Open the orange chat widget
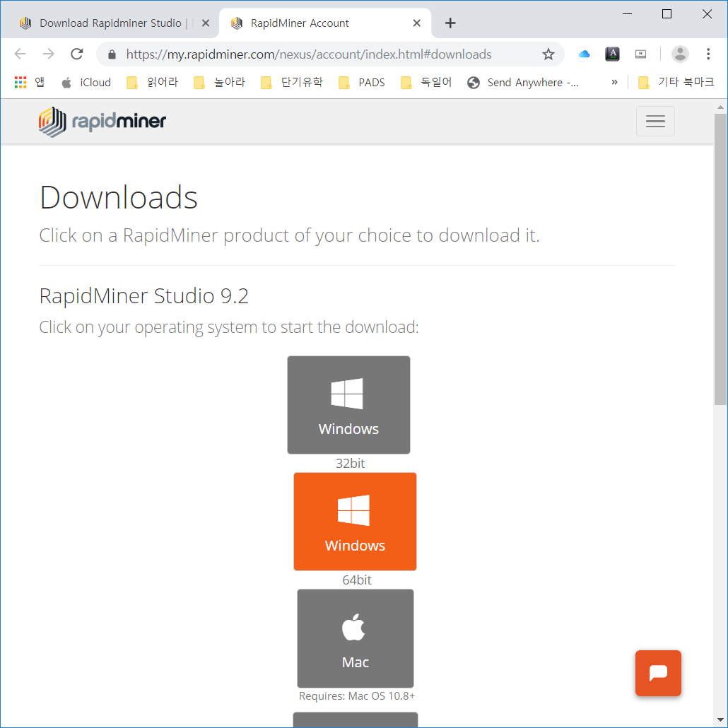The height and width of the screenshot is (728, 728). pos(658,673)
